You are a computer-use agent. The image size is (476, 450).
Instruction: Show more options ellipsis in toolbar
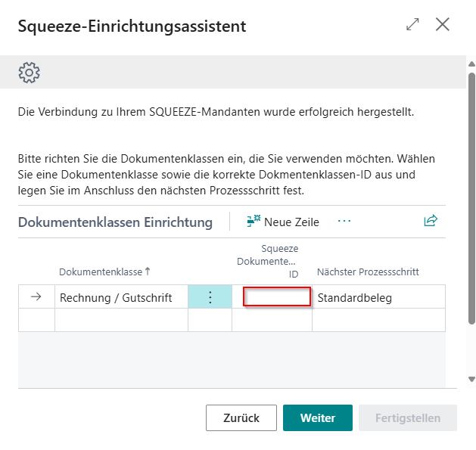[344, 221]
